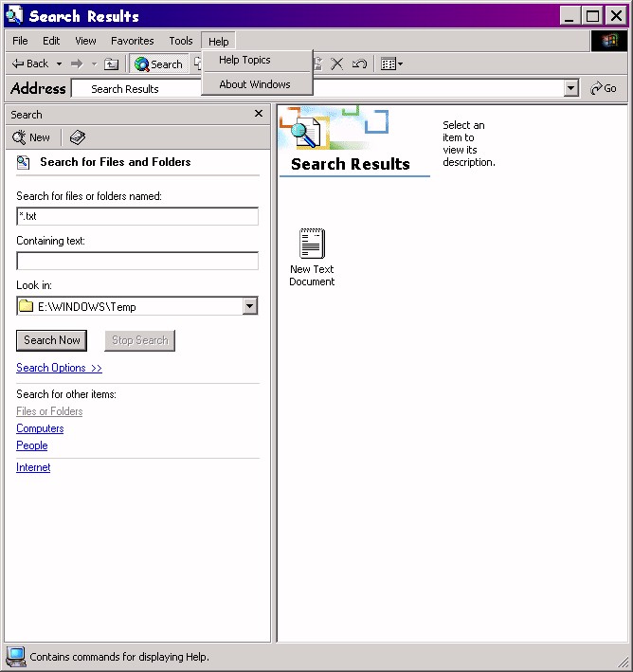Click the Search Assistant book icon

tap(78, 137)
